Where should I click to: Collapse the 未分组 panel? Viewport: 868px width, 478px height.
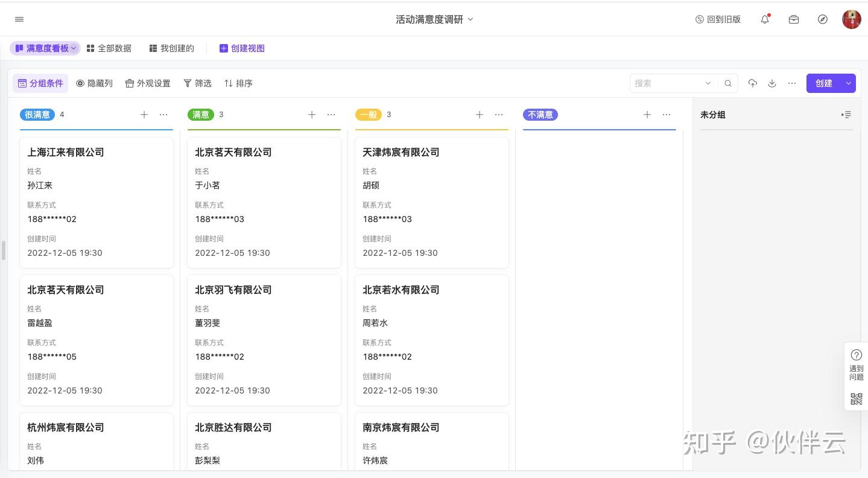pyautogui.click(x=846, y=115)
